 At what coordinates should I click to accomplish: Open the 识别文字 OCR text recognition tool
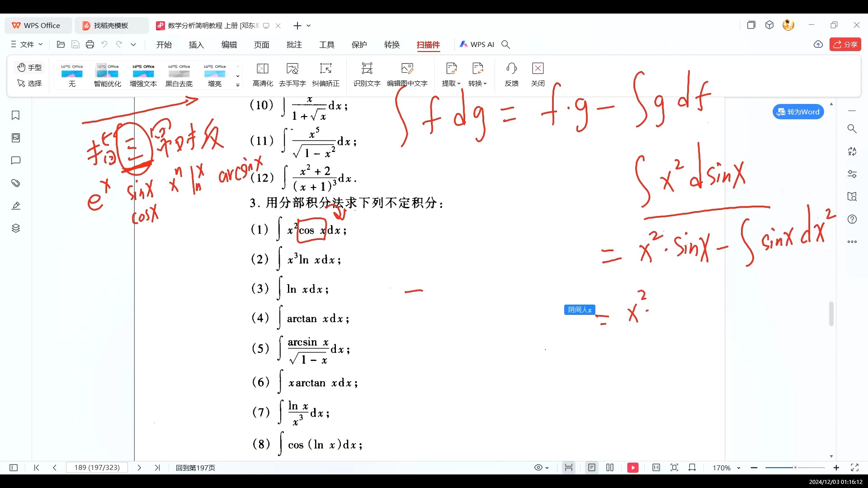[x=367, y=69]
